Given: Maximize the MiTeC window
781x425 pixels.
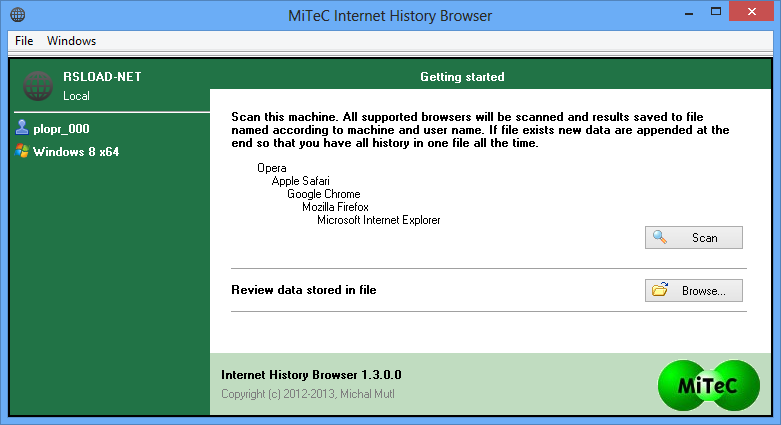Looking at the screenshot, I should (716, 11).
